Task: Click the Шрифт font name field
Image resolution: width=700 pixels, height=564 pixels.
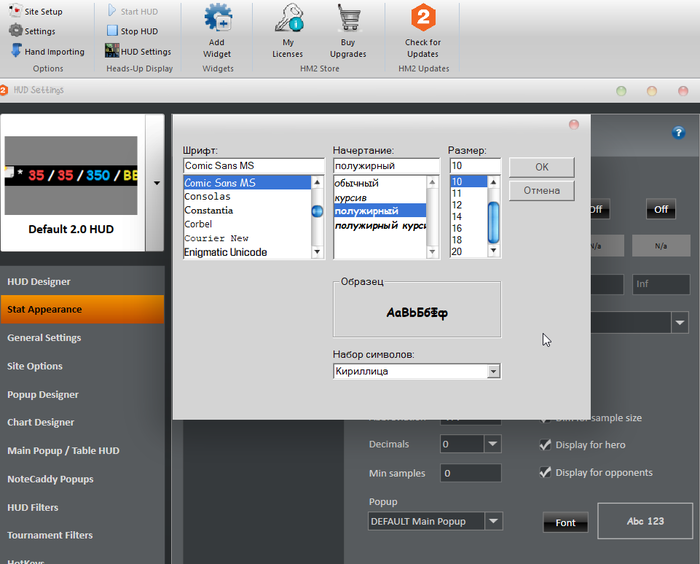Action: tap(254, 166)
